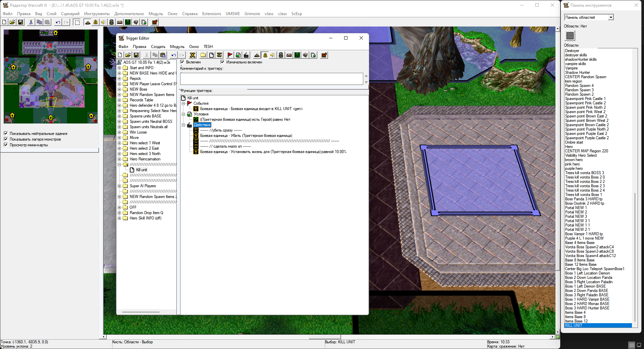
Task: Open the 'UMSWE' menu
Action: tap(233, 14)
